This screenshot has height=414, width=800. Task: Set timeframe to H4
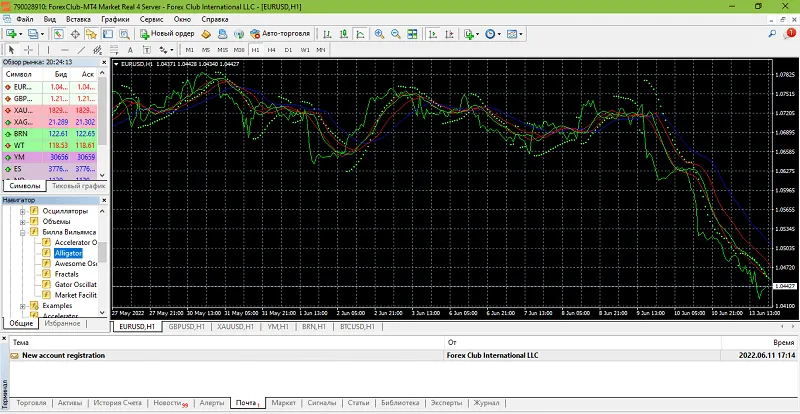tap(272, 50)
